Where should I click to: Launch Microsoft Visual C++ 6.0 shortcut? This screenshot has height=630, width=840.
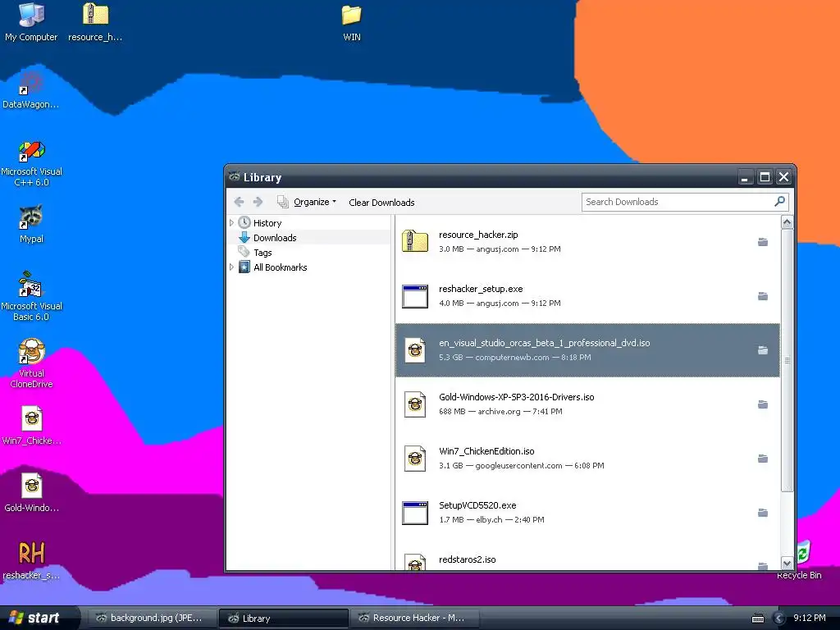tap(31, 163)
